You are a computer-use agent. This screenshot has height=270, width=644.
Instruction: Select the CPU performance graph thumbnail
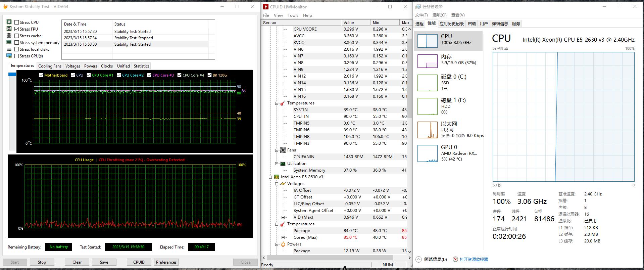(x=427, y=41)
